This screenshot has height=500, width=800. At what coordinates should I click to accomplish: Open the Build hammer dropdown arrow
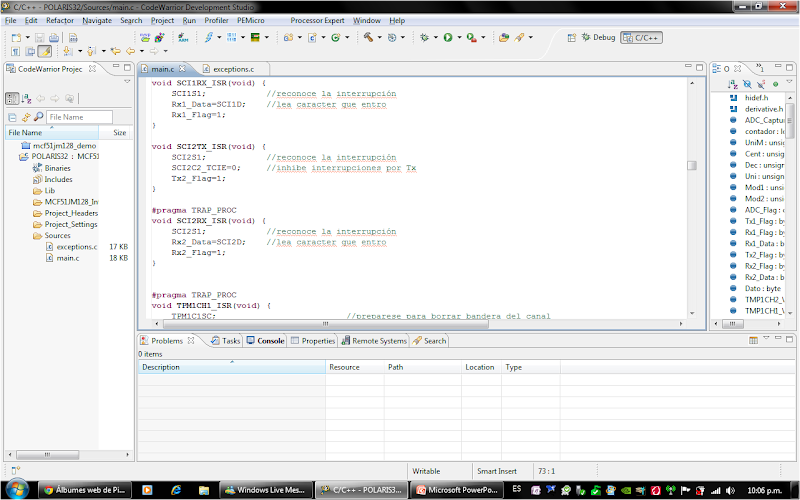click(379, 37)
